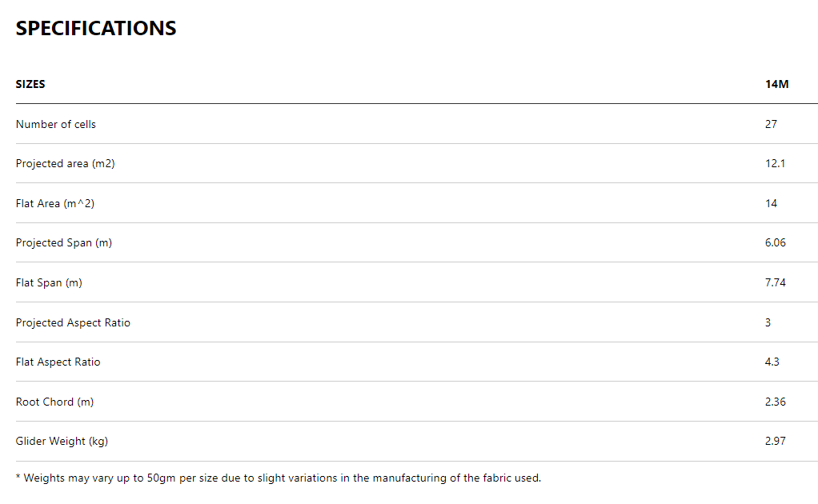Select the 6.06 projected span value
Image resolution: width=818 pixels, height=504 pixels.
(776, 242)
